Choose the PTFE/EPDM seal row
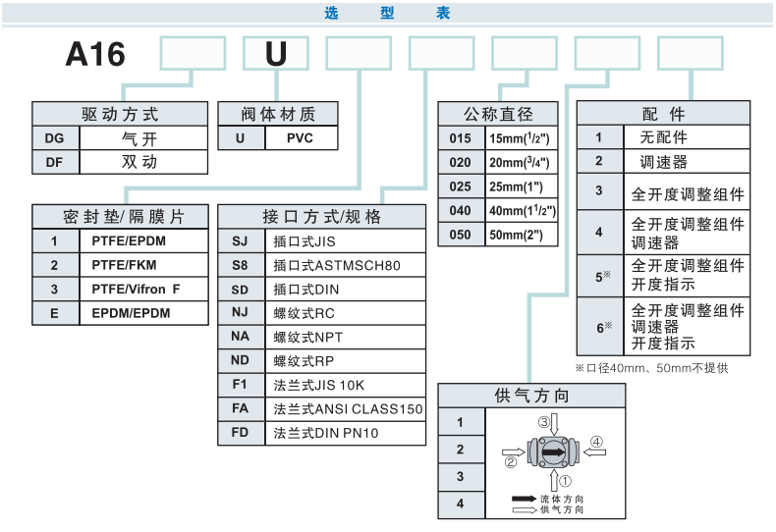This screenshot has height=532, width=776. tap(121, 240)
